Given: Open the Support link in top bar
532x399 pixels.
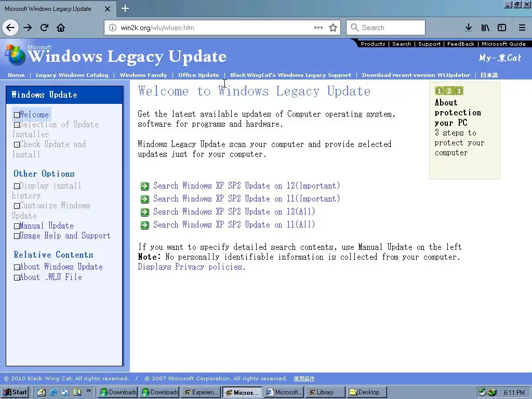Looking at the screenshot, I should tap(429, 44).
